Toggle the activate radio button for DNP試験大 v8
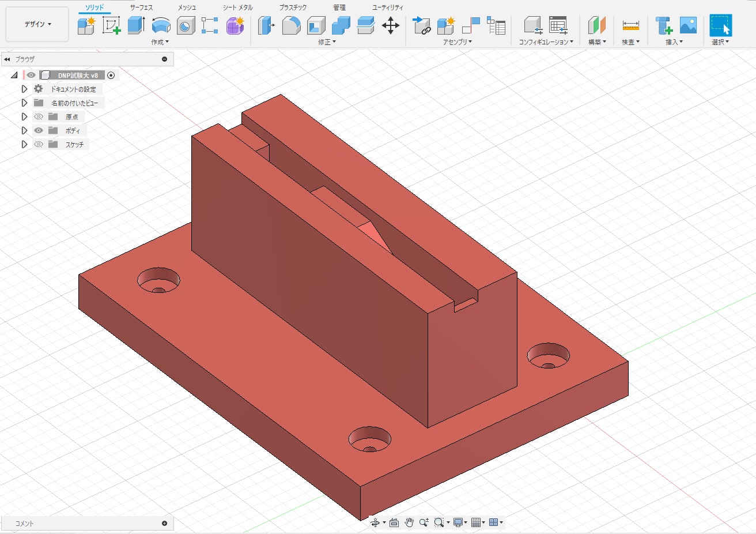Screen dimensions: 756x534 click(x=111, y=75)
